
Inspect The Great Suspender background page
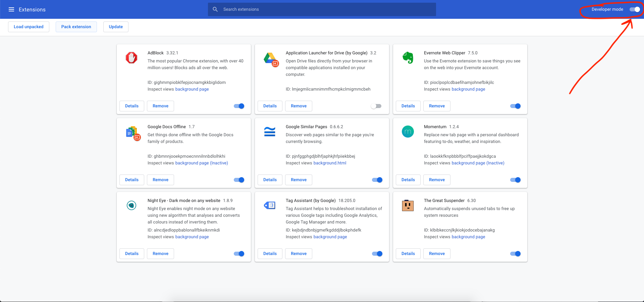coord(468,237)
